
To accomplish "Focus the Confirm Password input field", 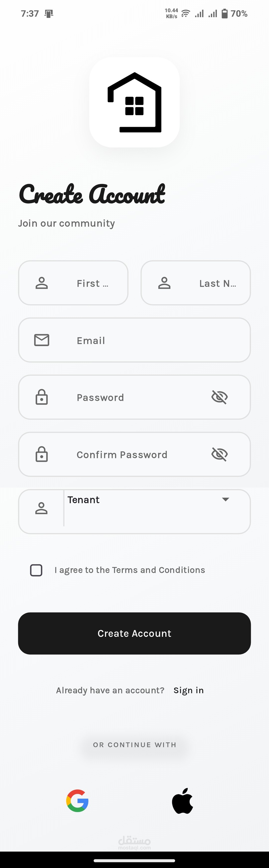I will (134, 454).
